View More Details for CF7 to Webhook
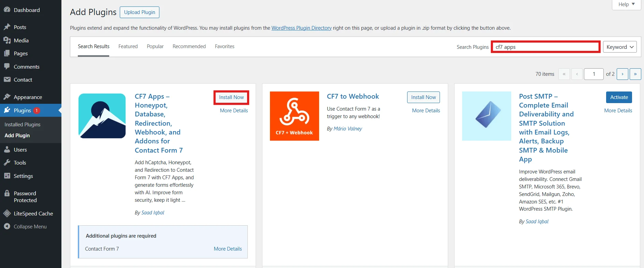This screenshot has width=644, height=268. point(426,111)
